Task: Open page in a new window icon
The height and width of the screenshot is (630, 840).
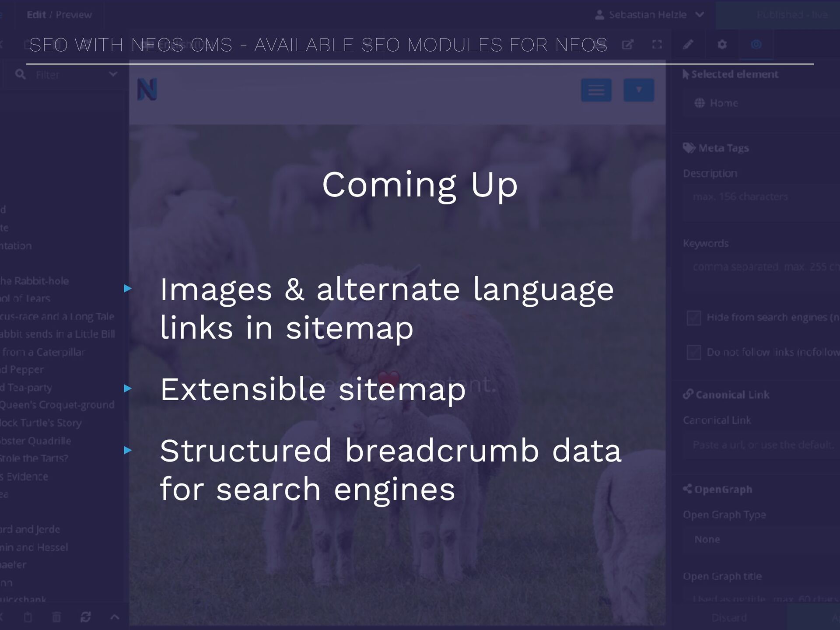Action: (x=628, y=44)
